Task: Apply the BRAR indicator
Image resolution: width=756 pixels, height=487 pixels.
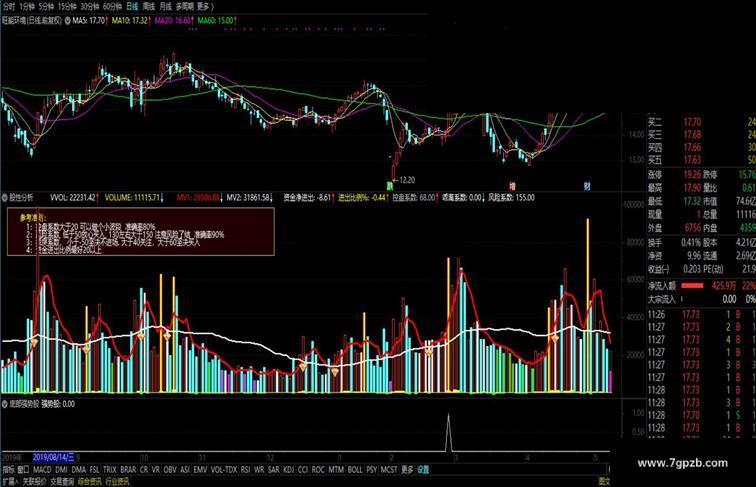Action: click(128, 469)
